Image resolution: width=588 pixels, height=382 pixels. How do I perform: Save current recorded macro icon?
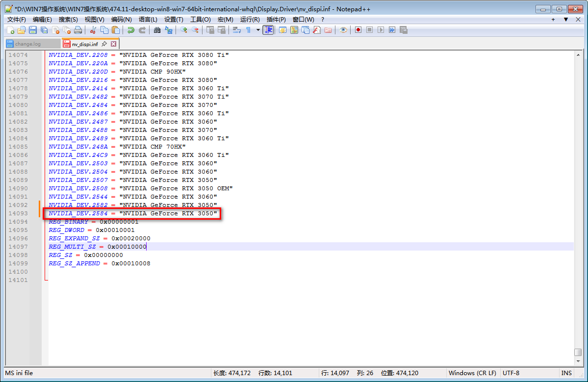[404, 30]
